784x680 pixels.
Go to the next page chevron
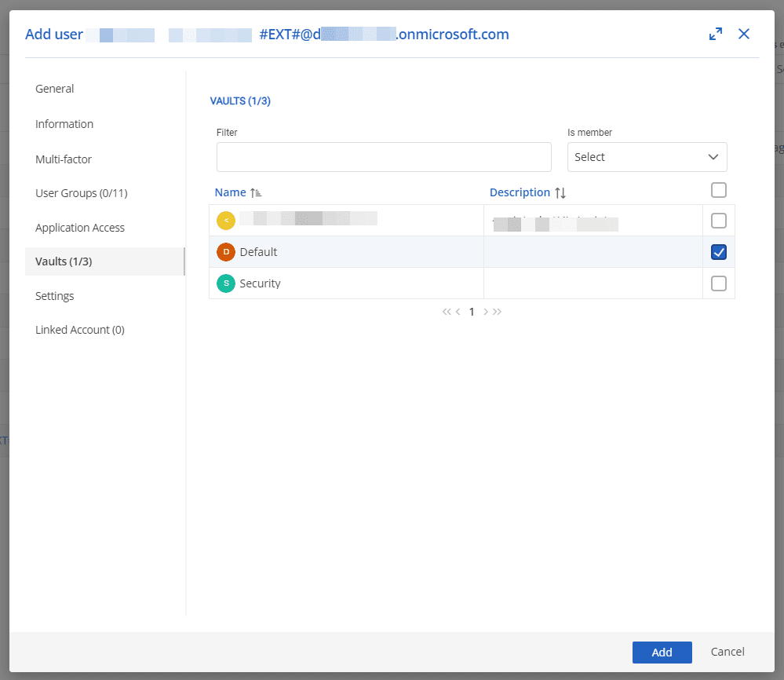click(x=486, y=312)
